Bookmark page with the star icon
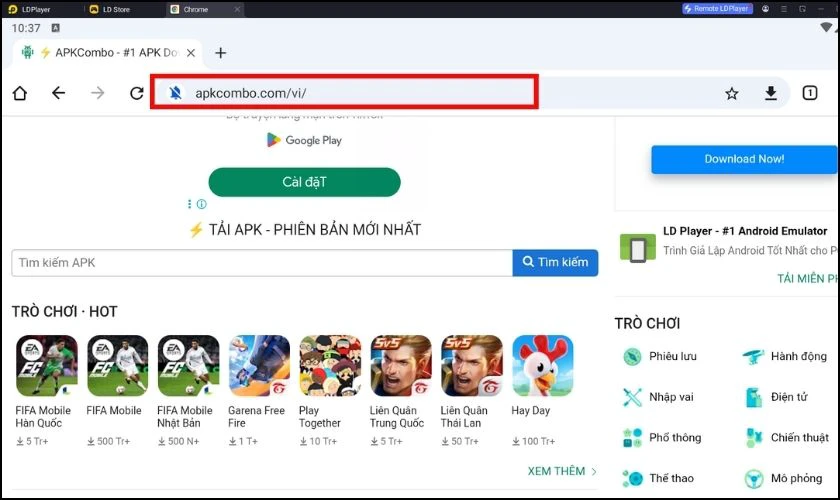This screenshot has width=840, height=500. tap(731, 94)
